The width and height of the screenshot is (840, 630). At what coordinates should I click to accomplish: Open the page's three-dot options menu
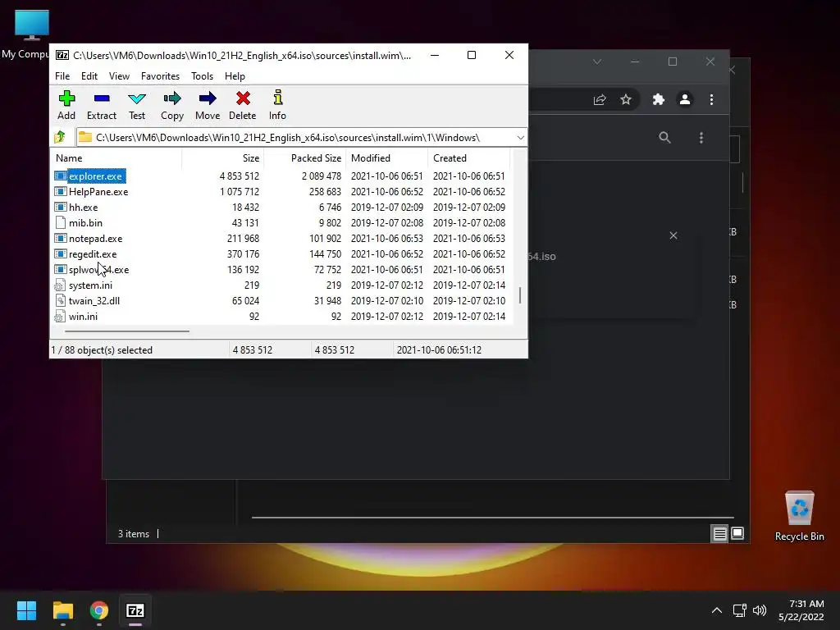[x=701, y=138]
